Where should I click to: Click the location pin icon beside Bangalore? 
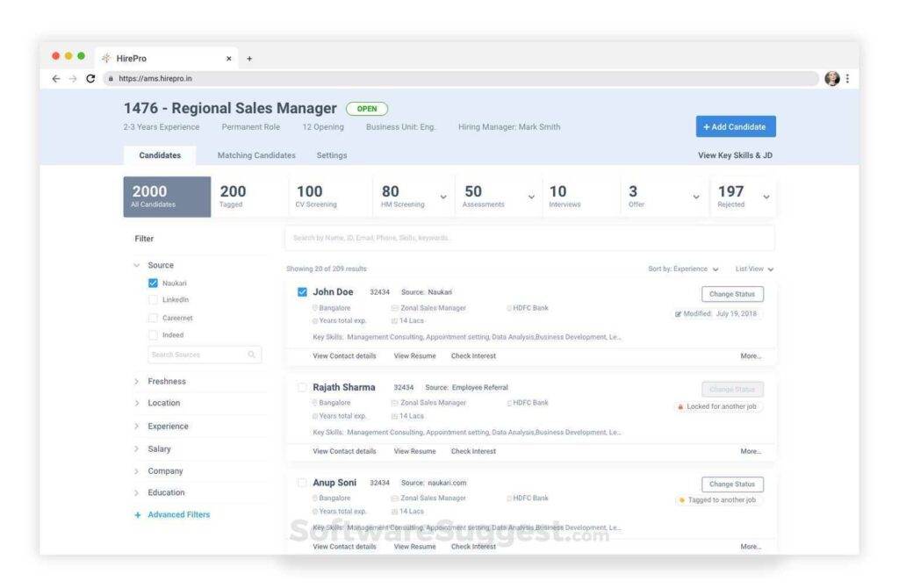point(313,308)
